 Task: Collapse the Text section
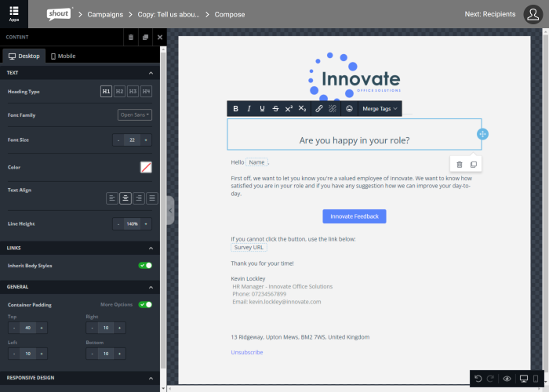pyautogui.click(x=151, y=73)
